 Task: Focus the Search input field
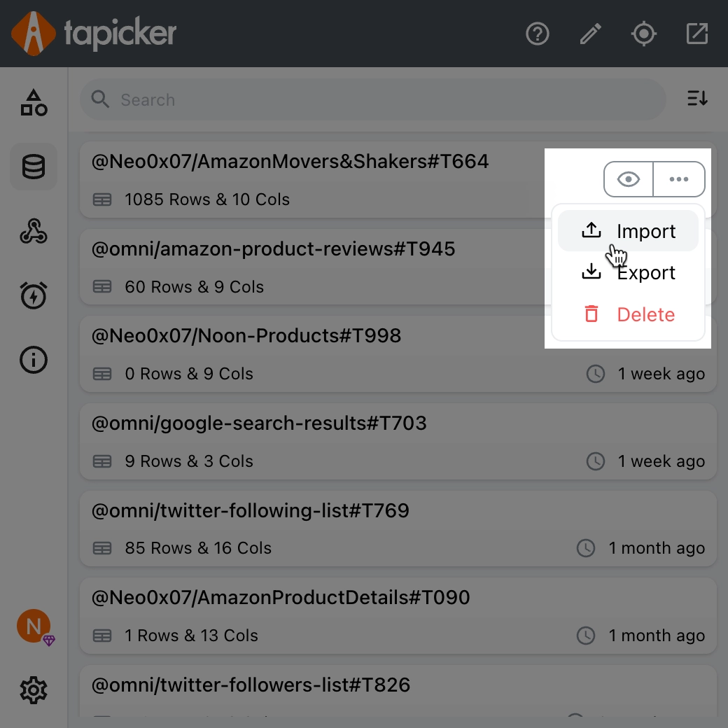pos(378,99)
